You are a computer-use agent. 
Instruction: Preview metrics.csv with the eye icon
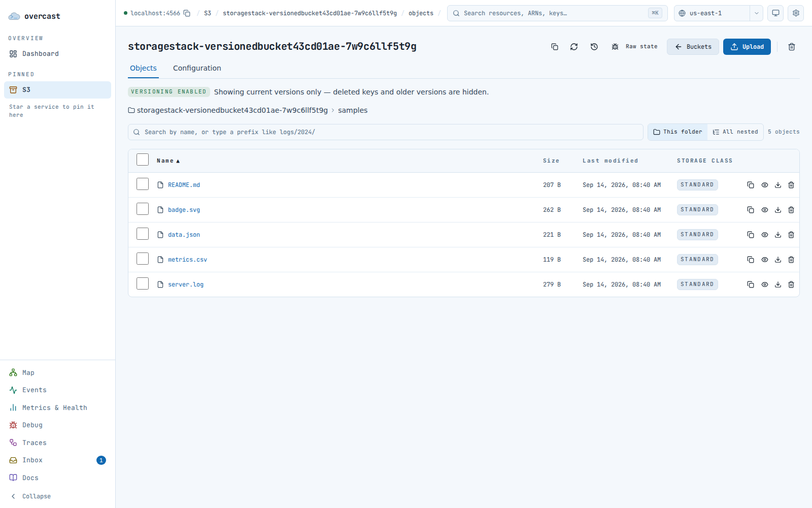(x=765, y=260)
